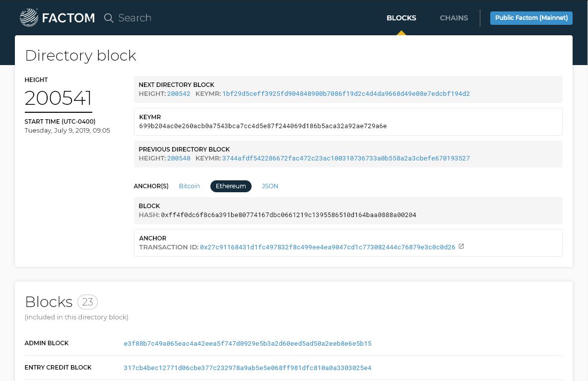Click the Ethereum block hash 0xff4f0dc6…

click(x=288, y=215)
